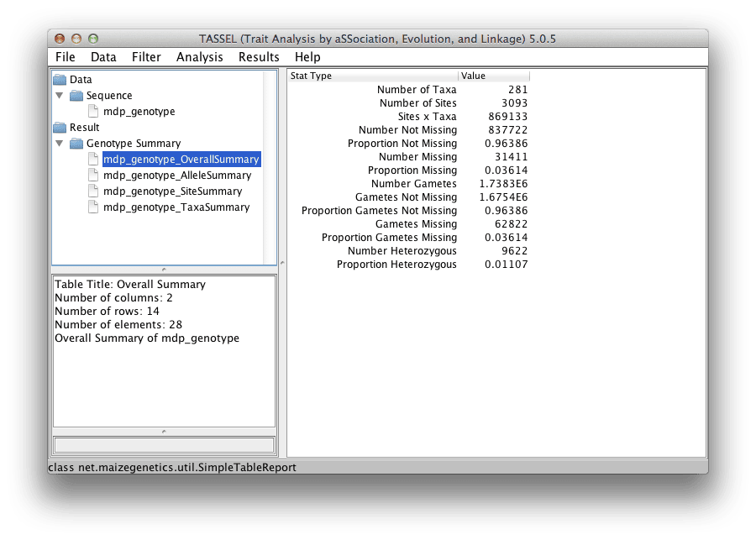Click the Number of Sites row
Viewport: 756px width, 540px height.
pos(408,102)
